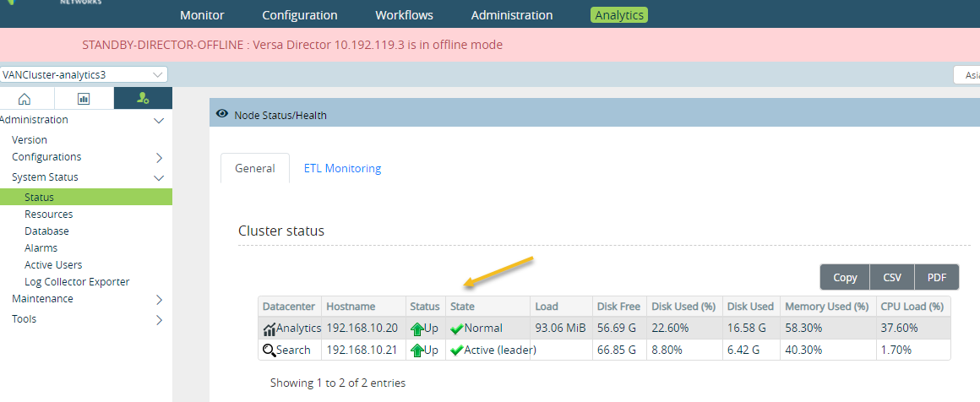Open the Workflows top menu
This screenshot has width=980, height=402.
coord(405,15)
